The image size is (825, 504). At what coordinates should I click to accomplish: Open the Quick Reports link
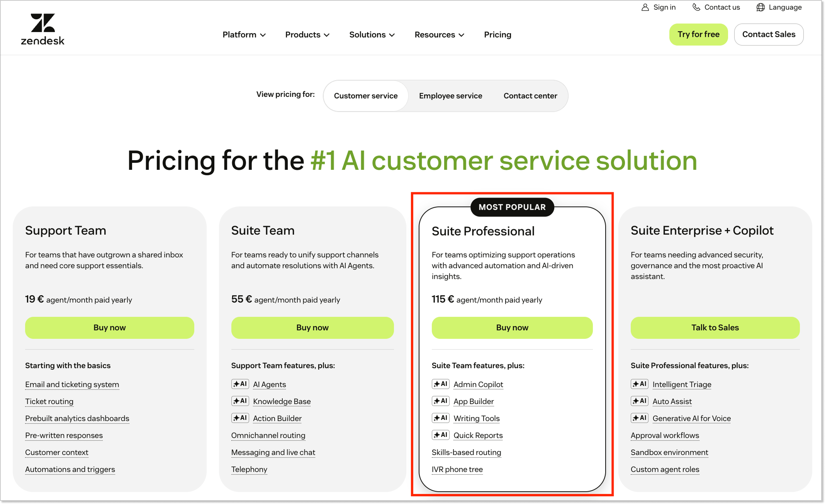point(478,435)
